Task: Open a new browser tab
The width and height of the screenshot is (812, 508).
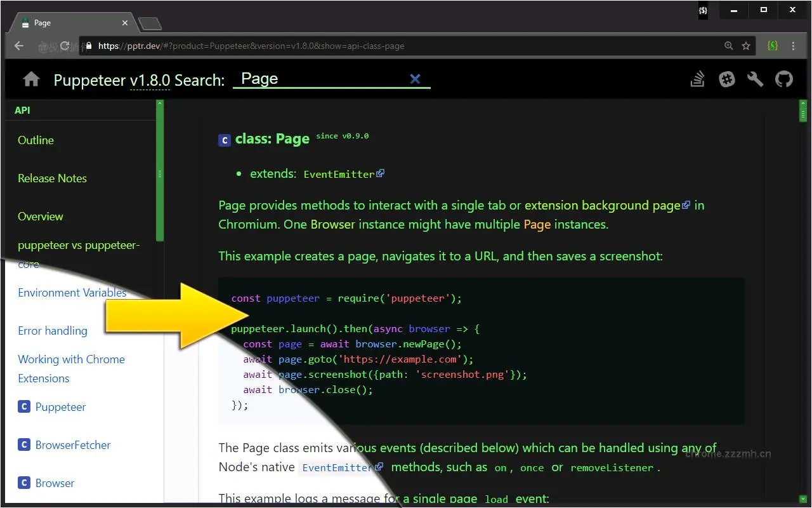Action: pyautogui.click(x=150, y=22)
